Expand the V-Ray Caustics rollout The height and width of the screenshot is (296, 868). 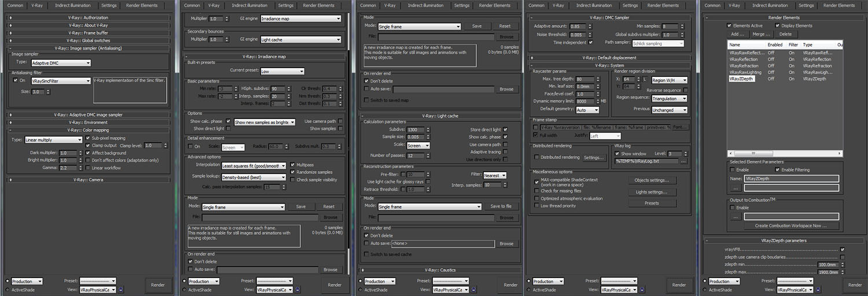tap(439, 269)
